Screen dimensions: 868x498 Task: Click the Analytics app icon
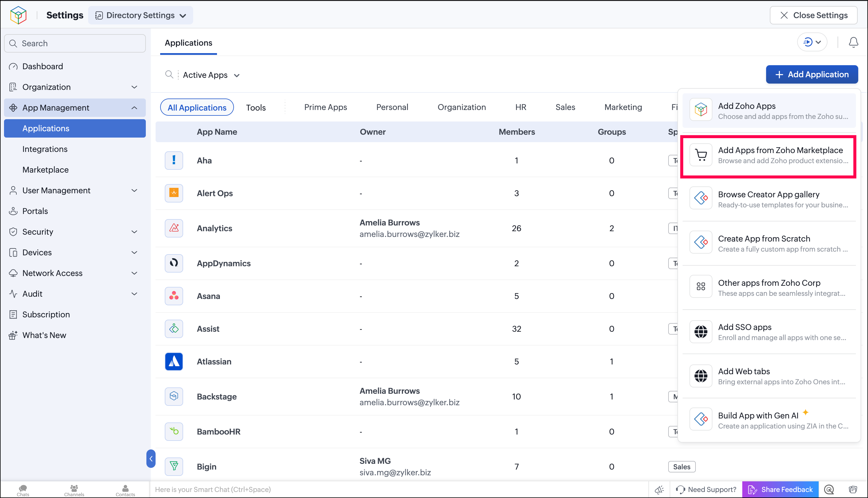pyautogui.click(x=174, y=228)
